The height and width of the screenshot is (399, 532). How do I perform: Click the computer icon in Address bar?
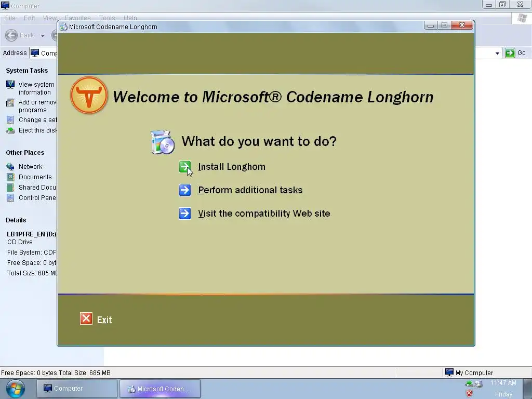pos(35,53)
